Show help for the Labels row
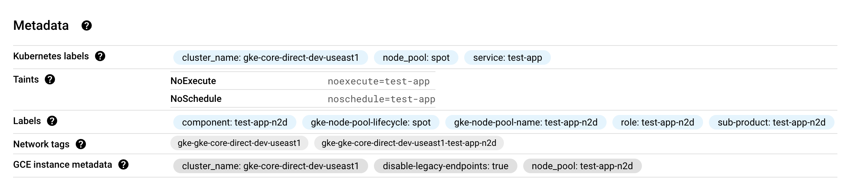Image resolution: width=868 pixels, height=195 pixels. (x=52, y=121)
